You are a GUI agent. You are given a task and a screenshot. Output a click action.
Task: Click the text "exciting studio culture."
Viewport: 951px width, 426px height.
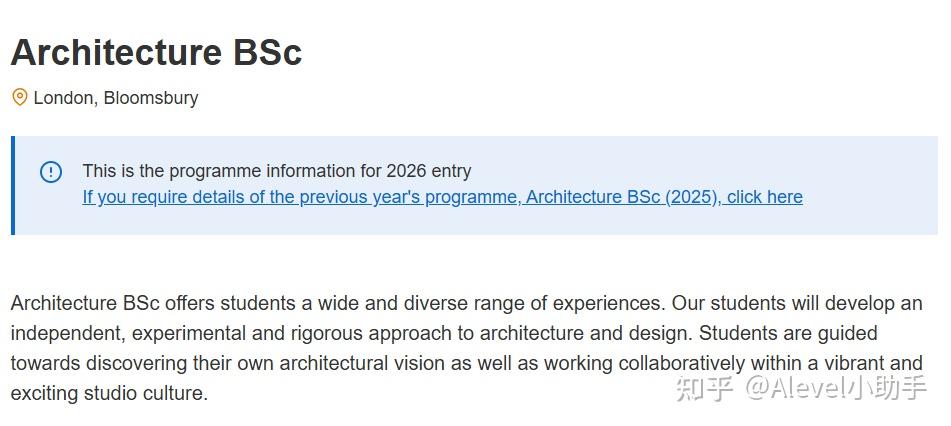click(109, 393)
